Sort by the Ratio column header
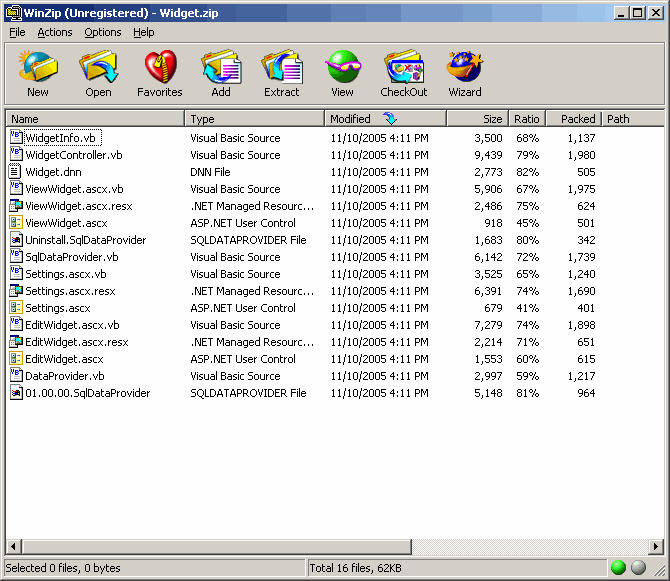This screenshot has width=670, height=581. 527,119
